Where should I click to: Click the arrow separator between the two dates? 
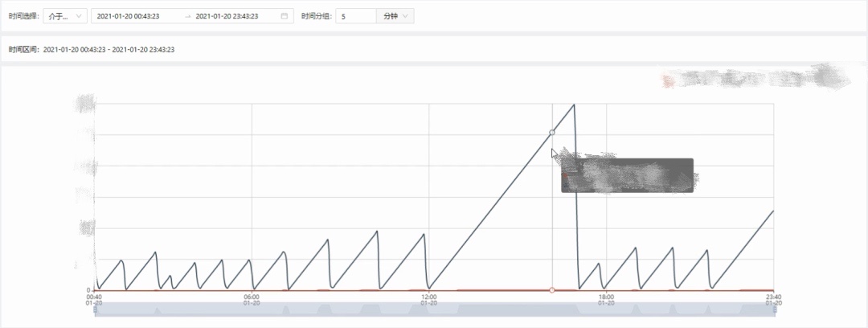coord(188,16)
